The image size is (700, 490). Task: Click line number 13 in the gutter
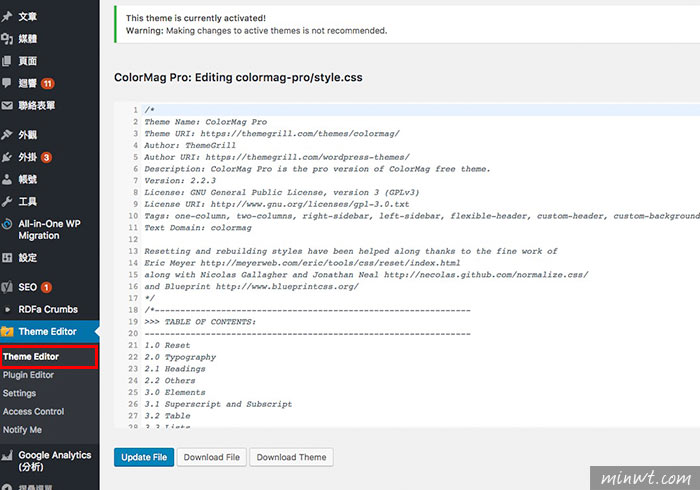click(133, 251)
